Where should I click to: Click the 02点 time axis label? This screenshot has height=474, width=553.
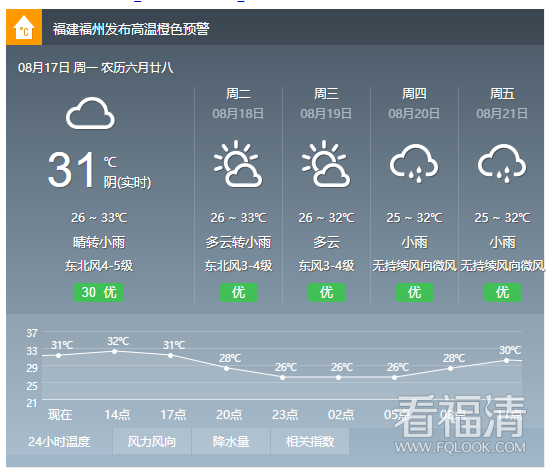341,414
